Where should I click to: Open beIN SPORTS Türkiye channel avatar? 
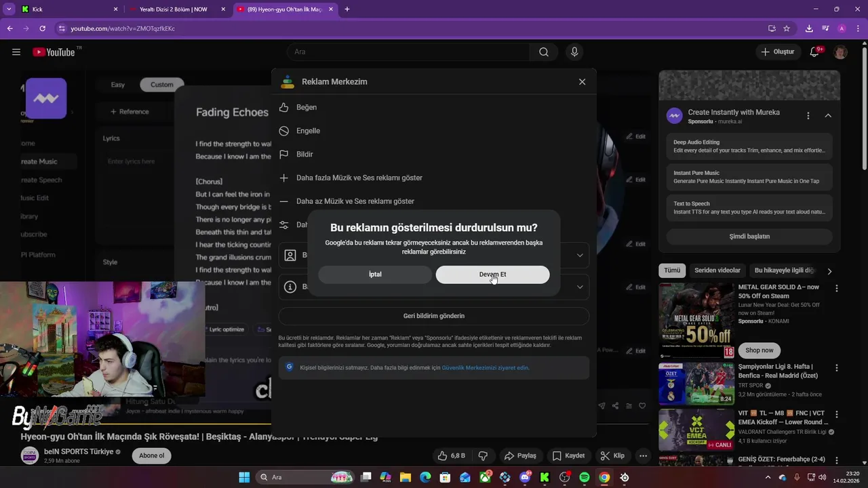(29, 455)
